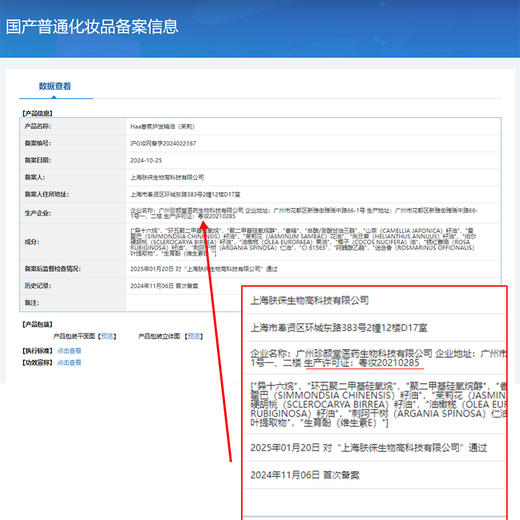Viewport: 520px width, 520px height.
Task: Click the 备注 row label
Action: click(x=32, y=303)
